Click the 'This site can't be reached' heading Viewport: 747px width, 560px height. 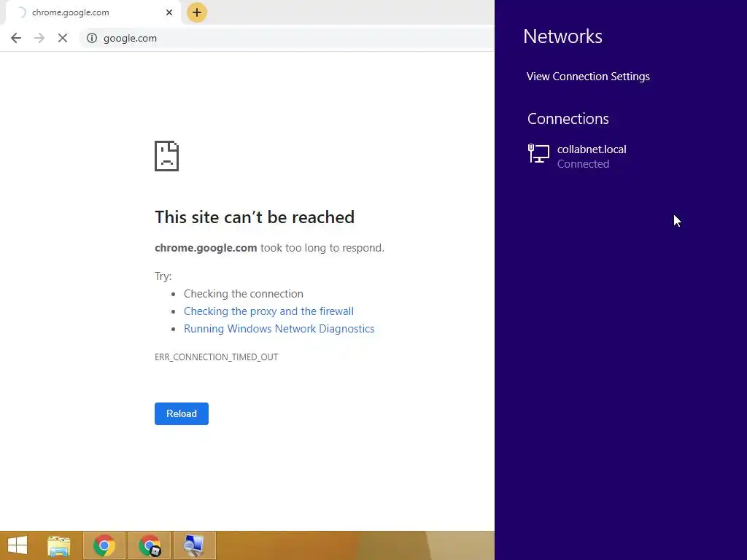click(255, 217)
